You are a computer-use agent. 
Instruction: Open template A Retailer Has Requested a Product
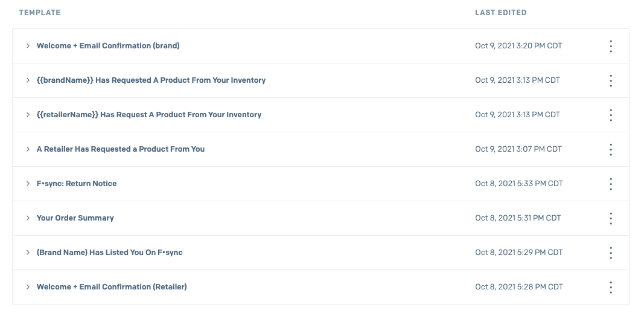tap(120, 149)
